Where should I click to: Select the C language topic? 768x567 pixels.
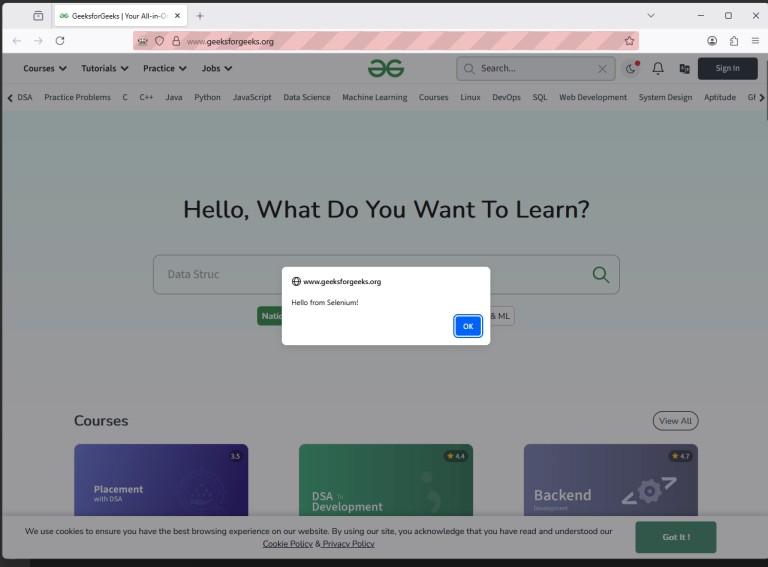point(125,97)
